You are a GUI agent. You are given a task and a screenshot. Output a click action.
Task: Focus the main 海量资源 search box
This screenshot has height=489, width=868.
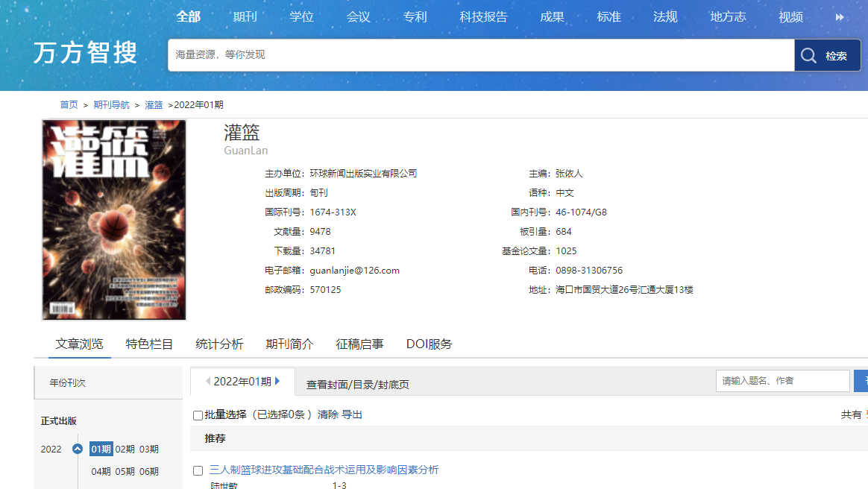point(480,55)
